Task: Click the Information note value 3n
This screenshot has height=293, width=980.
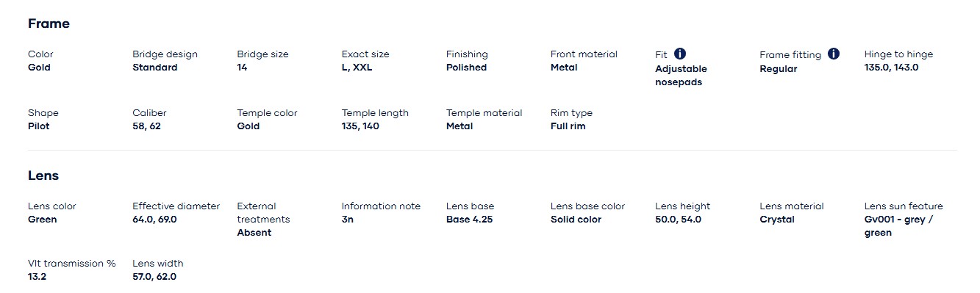Action: pyautogui.click(x=347, y=220)
